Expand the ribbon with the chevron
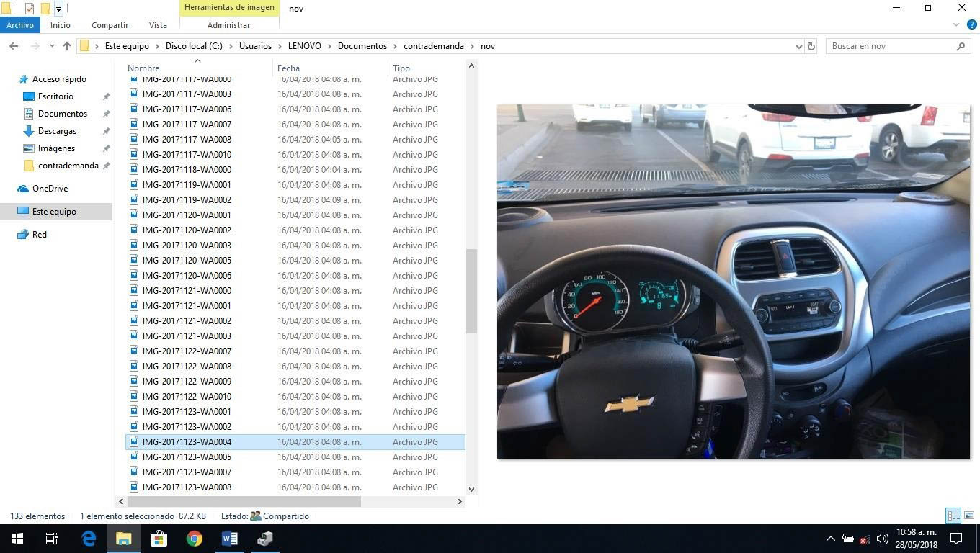 click(957, 24)
